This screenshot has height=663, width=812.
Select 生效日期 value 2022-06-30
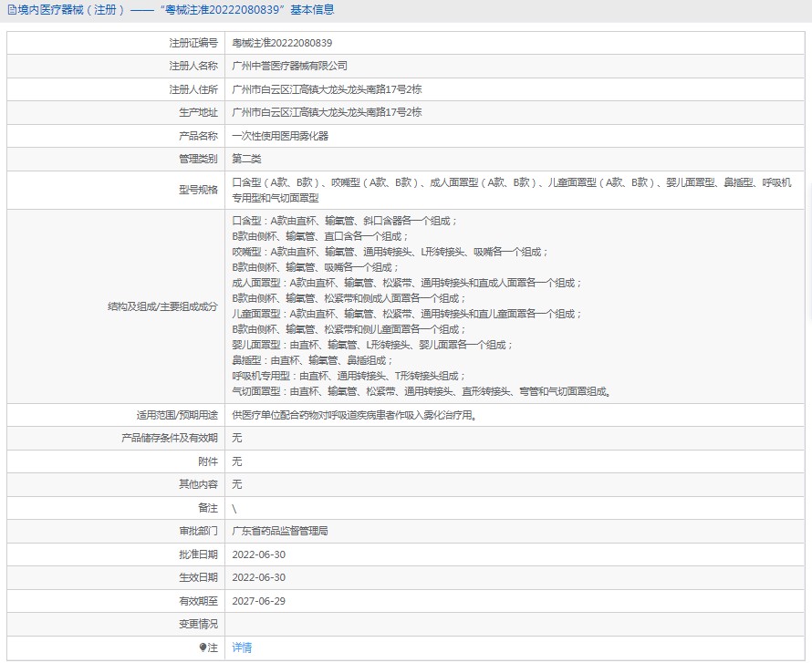click(x=258, y=577)
